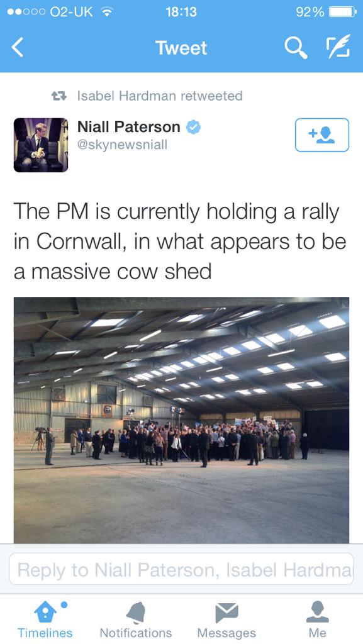Tap the Tweet title in header
Screen dimensions: 363x644
(181, 48)
